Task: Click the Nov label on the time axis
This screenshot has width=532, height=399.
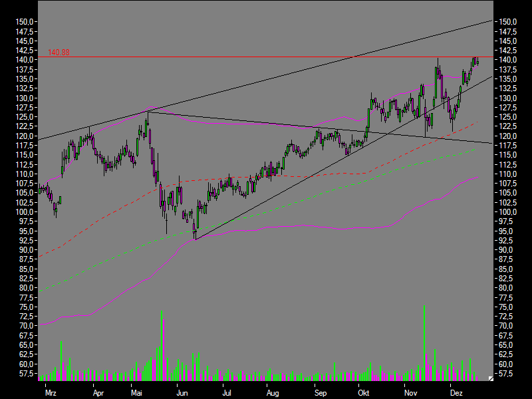Action: coord(410,393)
